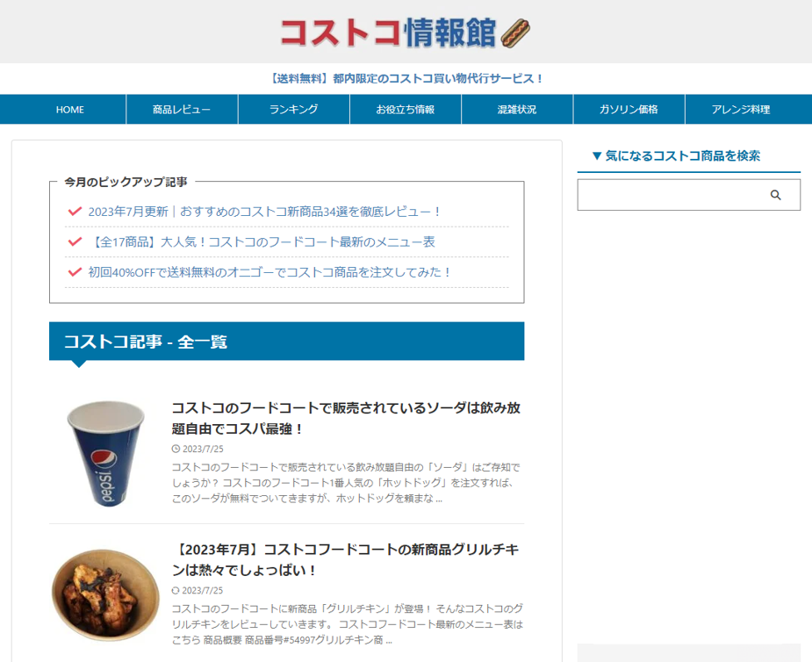The image size is (812, 662).
Task: Click the 送料無料 買い物代行サービス banner link
Action: click(406, 79)
